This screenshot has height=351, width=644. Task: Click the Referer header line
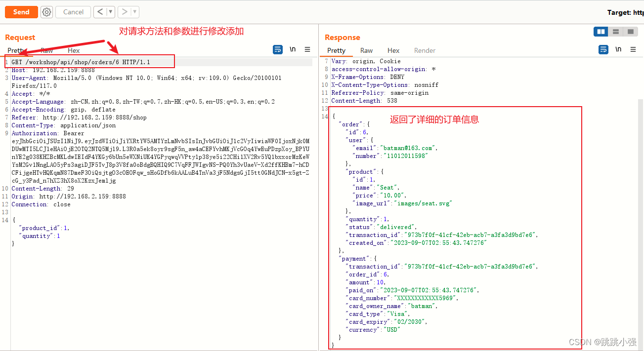click(79, 117)
